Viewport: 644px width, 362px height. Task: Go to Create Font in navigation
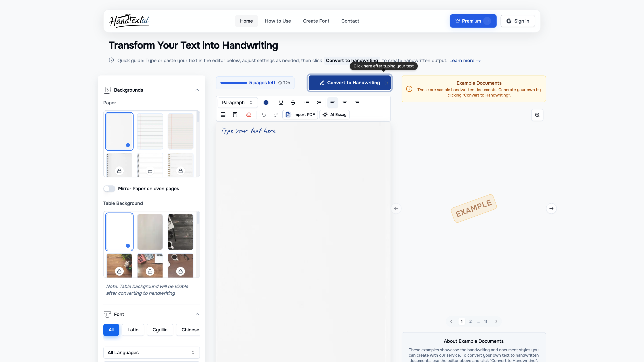[316, 21]
